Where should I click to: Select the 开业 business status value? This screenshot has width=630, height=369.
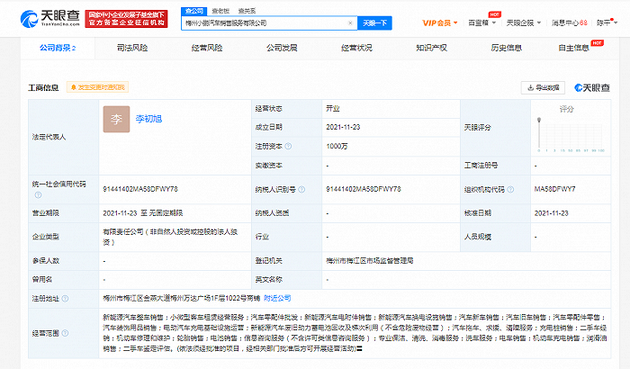pos(333,109)
